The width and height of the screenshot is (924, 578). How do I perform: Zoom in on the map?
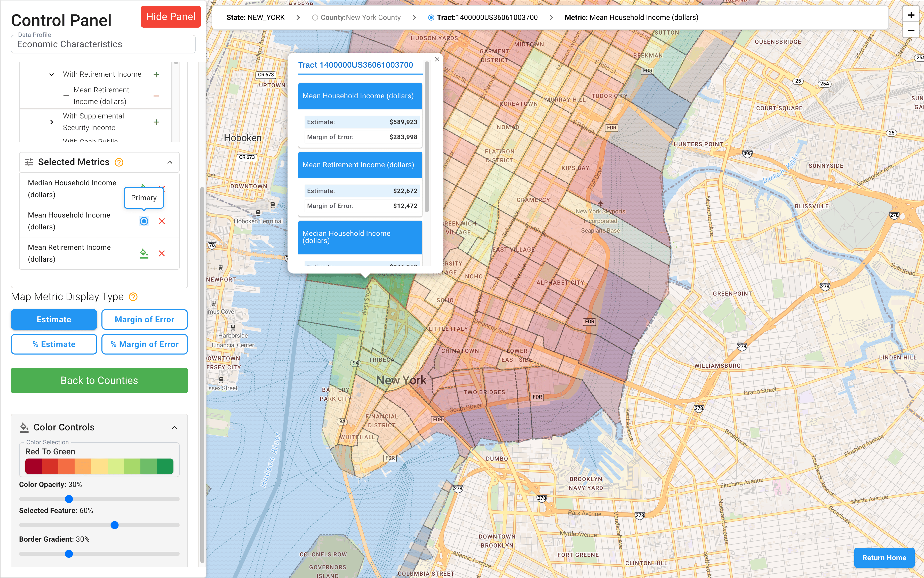point(911,15)
